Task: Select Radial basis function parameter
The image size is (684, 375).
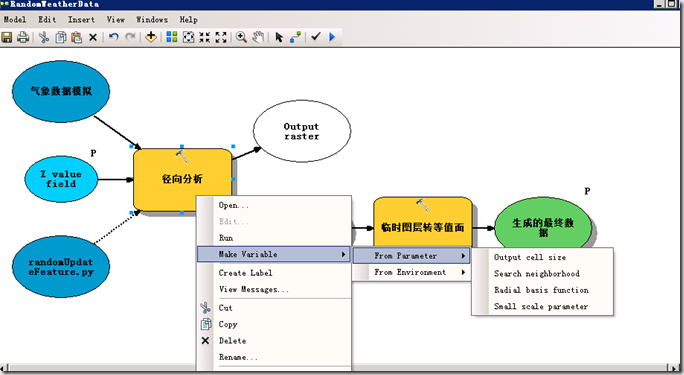Action: (x=542, y=290)
